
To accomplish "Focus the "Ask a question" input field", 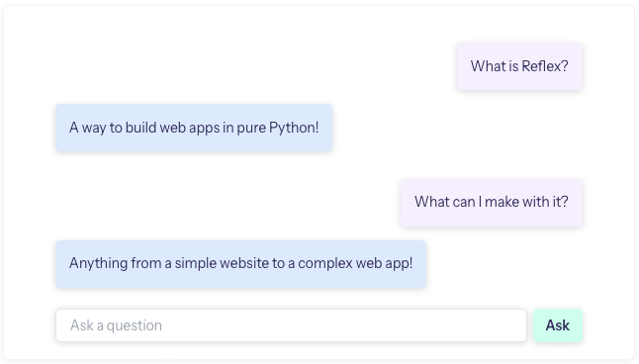I will click(x=291, y=325).
